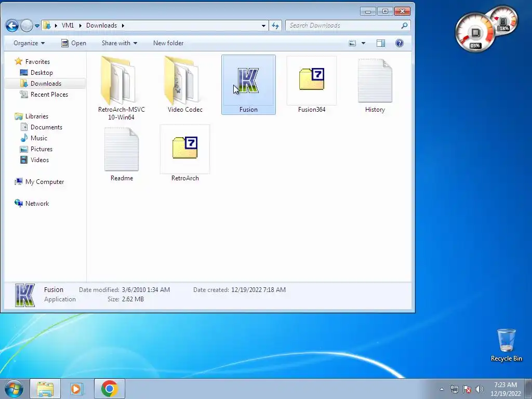The image size is (532, 399).
Task: Click the Change your view icon
Action: 353,43
